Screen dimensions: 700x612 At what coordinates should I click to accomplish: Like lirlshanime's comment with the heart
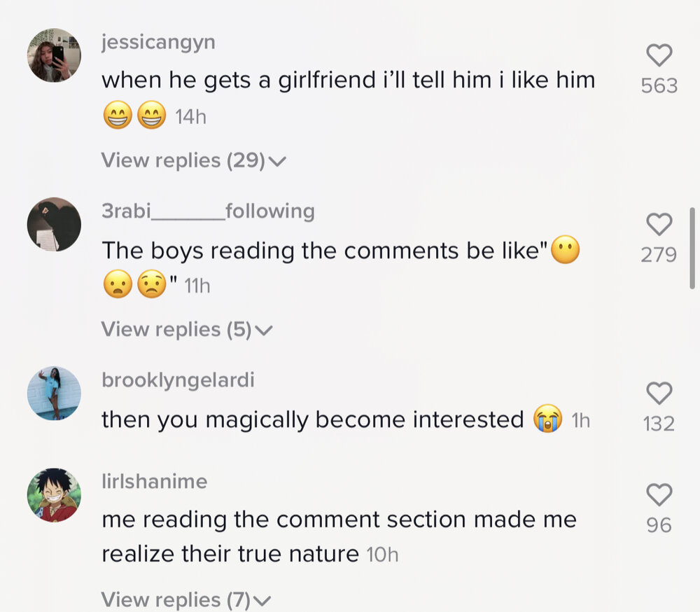point(659,495)
